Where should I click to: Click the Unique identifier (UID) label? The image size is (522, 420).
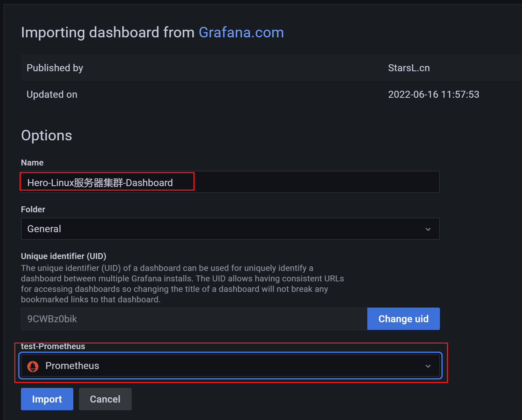(x=64, y=256)
